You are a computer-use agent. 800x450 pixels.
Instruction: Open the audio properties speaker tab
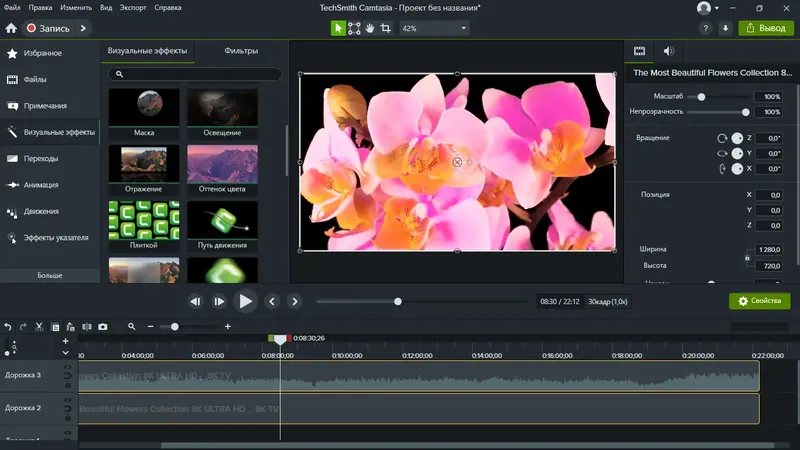point(668,51)
